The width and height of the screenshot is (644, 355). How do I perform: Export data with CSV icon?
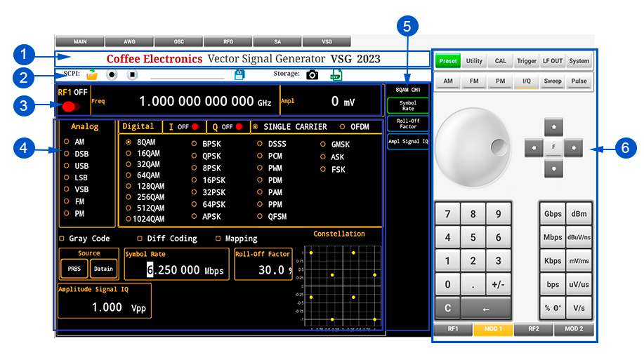click(x=336, y=74)
